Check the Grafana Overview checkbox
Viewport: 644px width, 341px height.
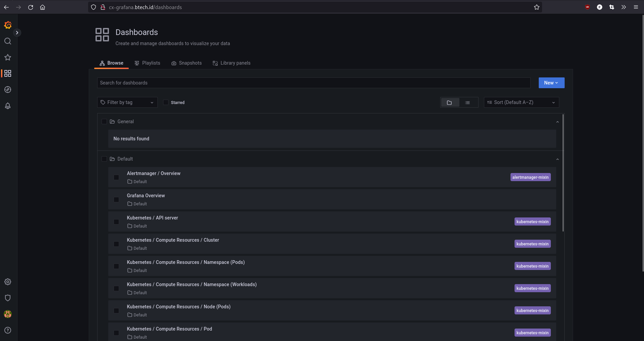[116, 200]
